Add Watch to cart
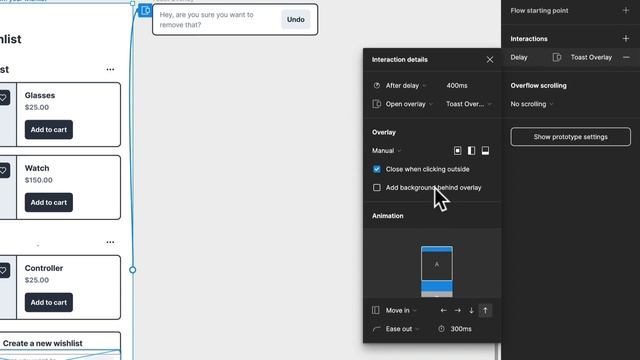640x360 pixels. click(49, 202)
